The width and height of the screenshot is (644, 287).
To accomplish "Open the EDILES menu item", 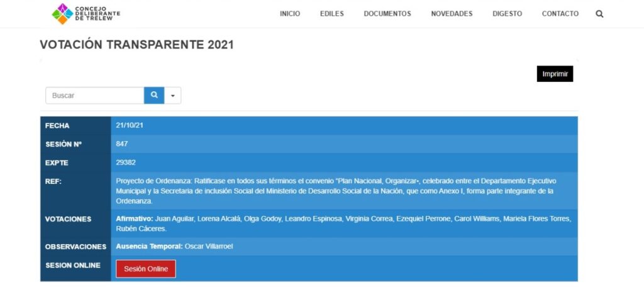I will (x=332, y=14).
